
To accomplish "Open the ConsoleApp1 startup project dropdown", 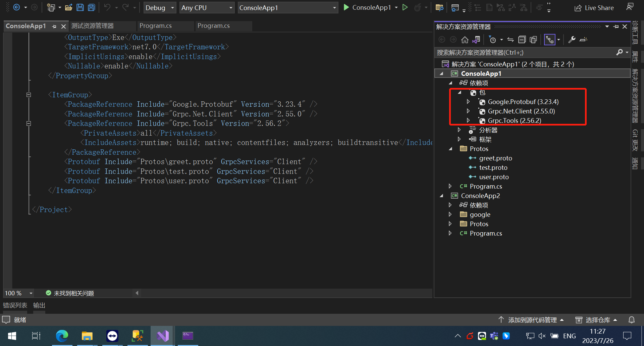I will pyautogui.click(x=287, y=8).
